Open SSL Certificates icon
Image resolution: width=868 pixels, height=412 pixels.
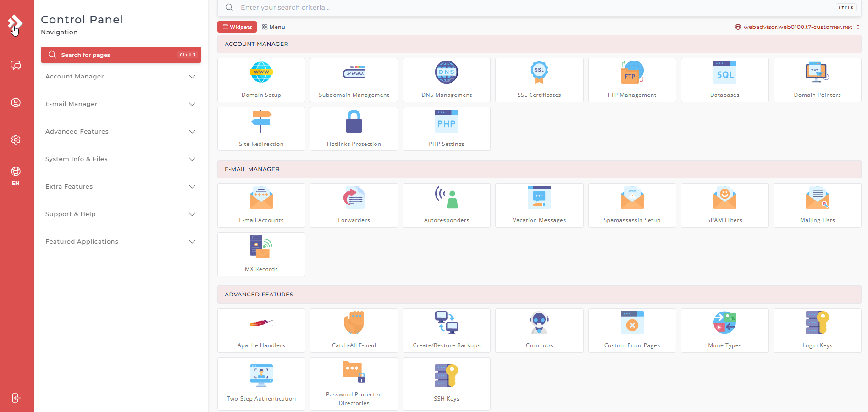(539, 72)
